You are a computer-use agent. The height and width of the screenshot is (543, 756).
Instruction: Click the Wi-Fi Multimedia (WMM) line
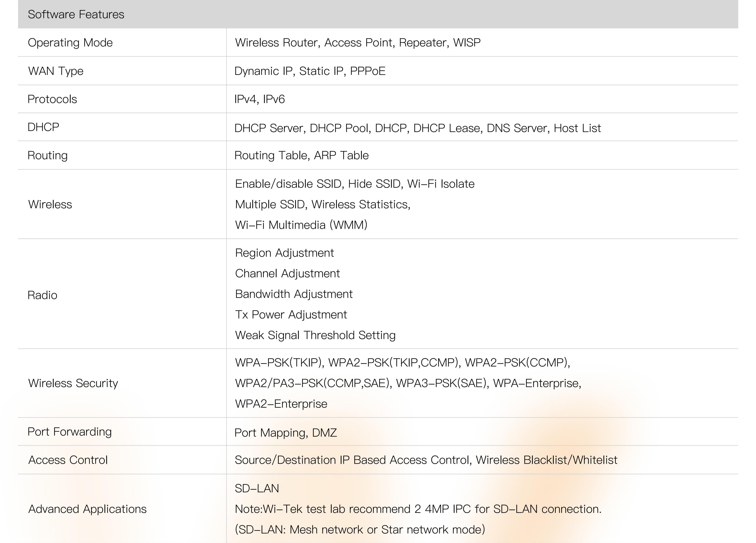(x=301, y=225)
